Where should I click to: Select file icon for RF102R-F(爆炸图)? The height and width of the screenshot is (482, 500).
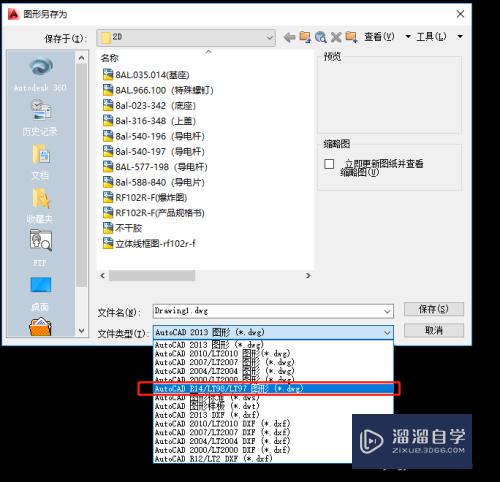[x=108, y=197]
